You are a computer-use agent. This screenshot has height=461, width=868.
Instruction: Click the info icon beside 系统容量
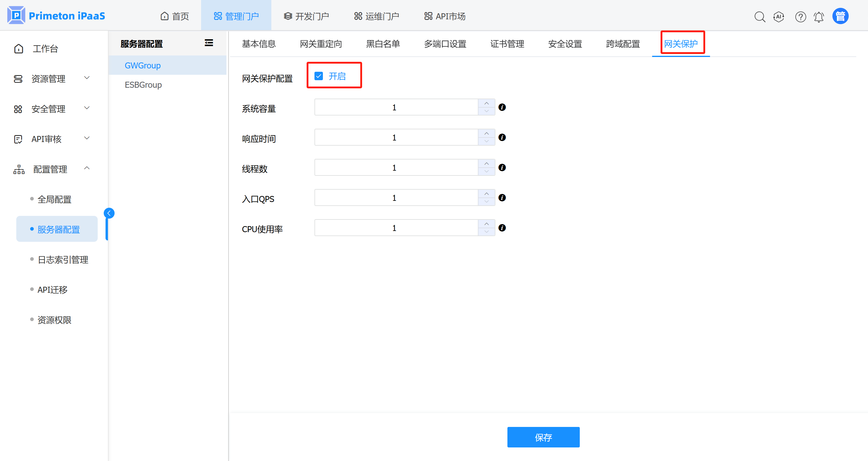pos(502,107)
